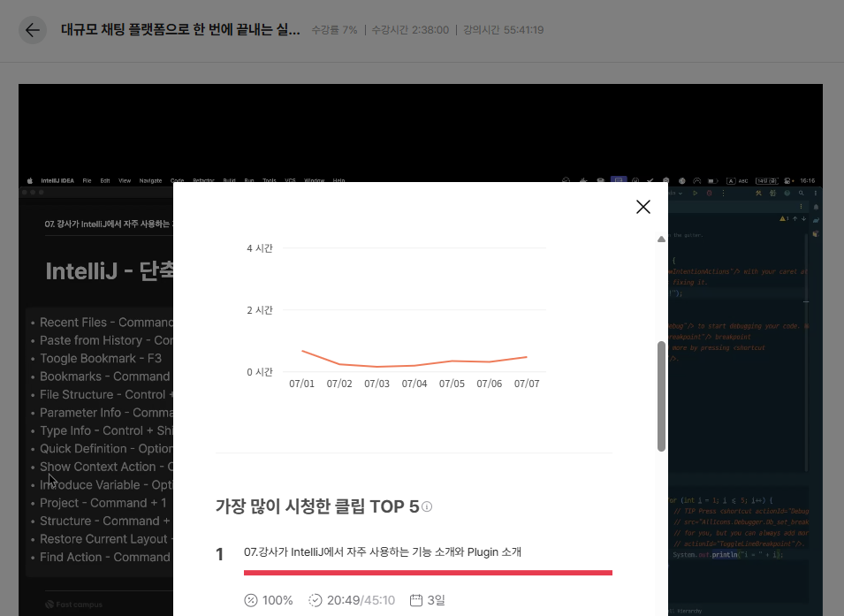The width and height of the screenshot is (844, 616).
Task: Click the 07/03 date on the chart axis
Action: [376, 384]
